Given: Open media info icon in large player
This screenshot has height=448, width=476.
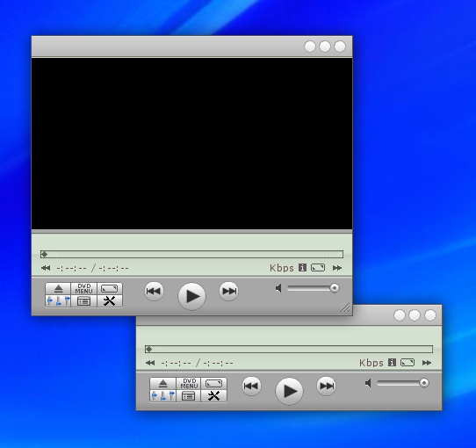Looking at the screenshot, I should click(302, 268).
